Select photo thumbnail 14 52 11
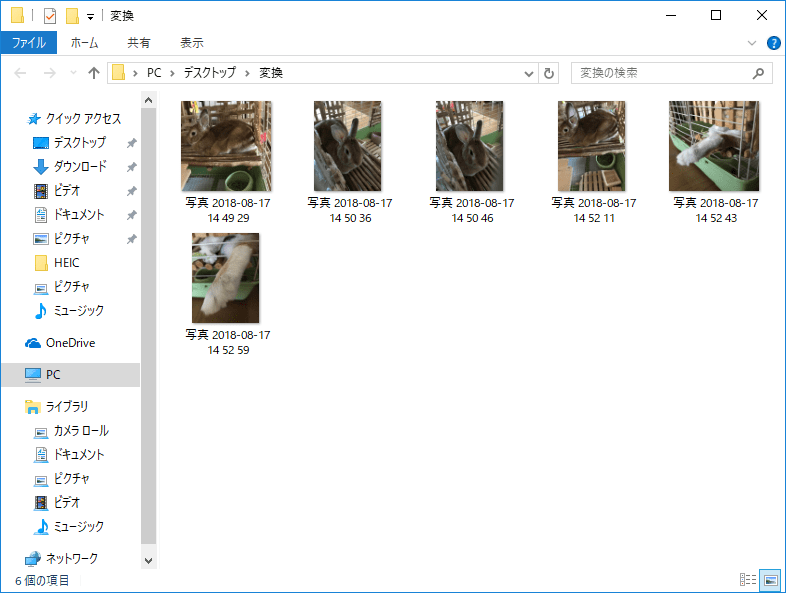This screenshot has height=593, width=786. point(592,146)
